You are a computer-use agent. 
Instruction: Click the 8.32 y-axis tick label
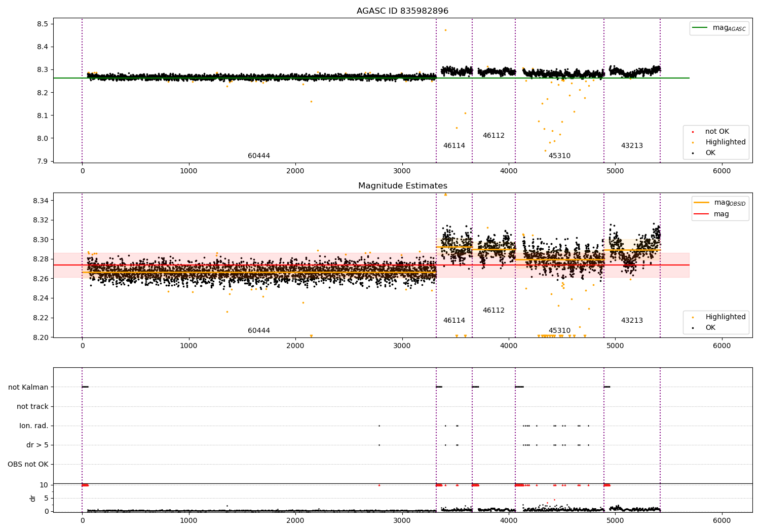tap(41, 220)
